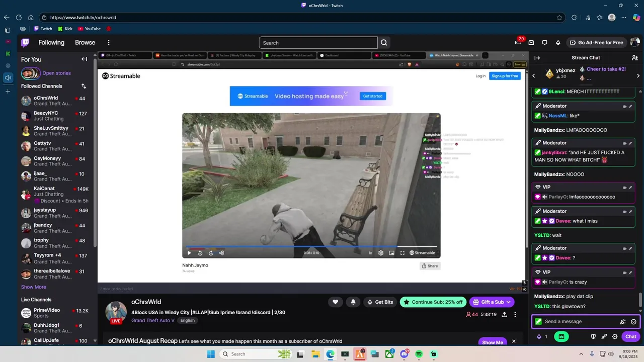Toggle the Streamable player volume mute icon
This screenshot has width=644, height=362.
click(x=221, y=253)
